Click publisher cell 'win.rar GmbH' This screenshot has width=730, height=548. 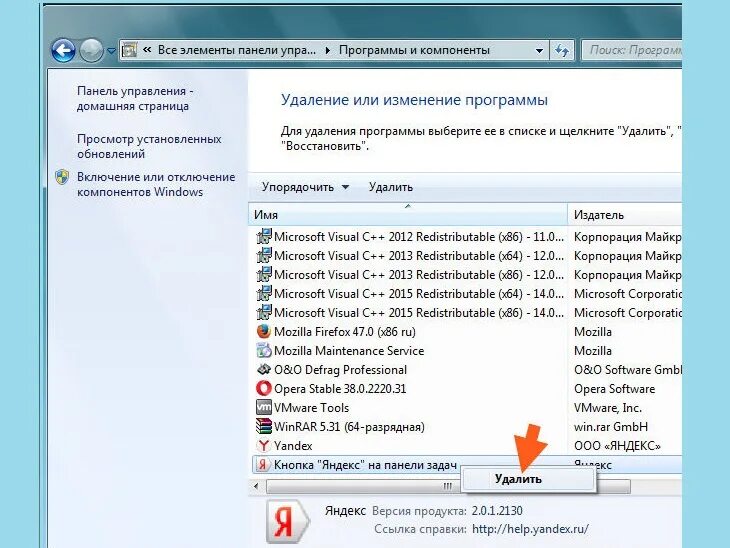pyautogui.click(x=610, y=427)
